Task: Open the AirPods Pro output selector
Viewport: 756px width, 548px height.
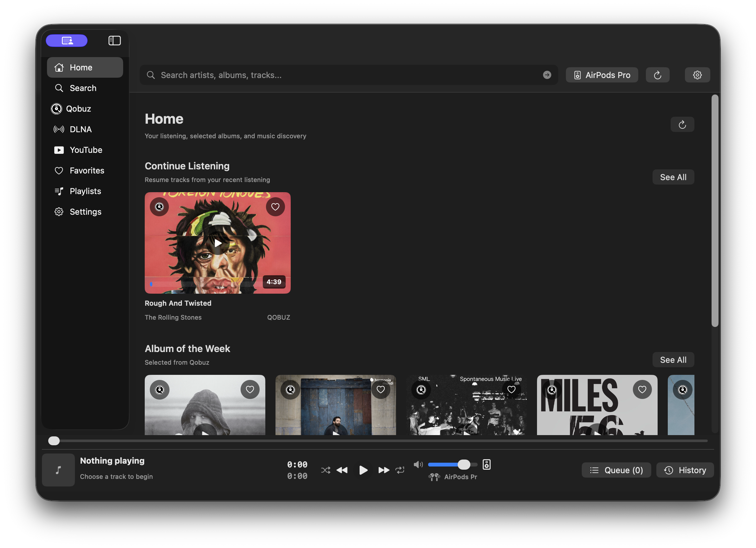Action: tap(602, 75)
